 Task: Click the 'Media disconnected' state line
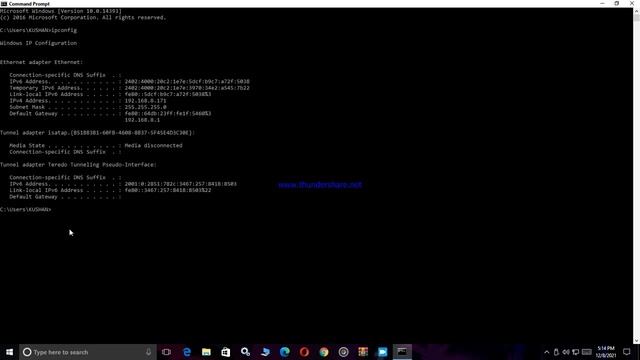[96, 145]
